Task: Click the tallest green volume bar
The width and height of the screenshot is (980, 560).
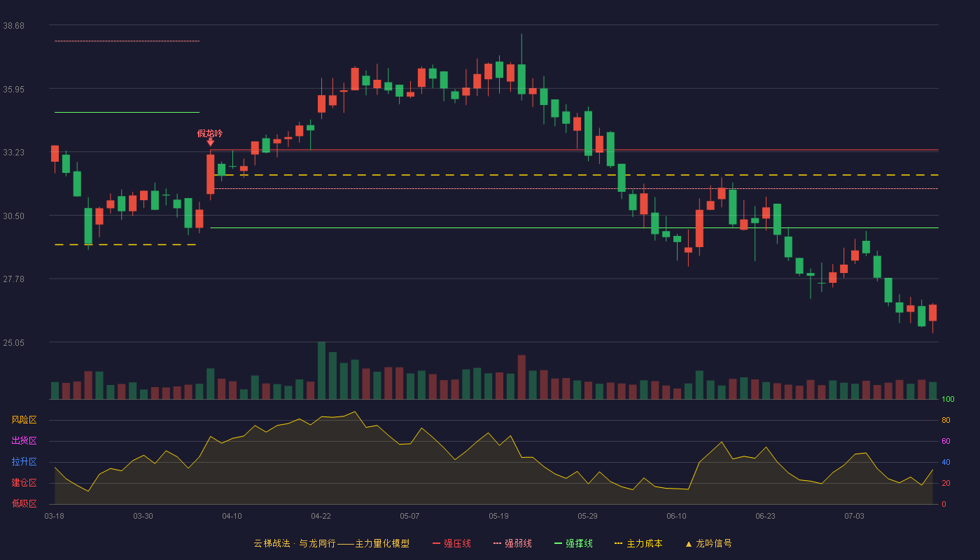Action: [321, 370]
